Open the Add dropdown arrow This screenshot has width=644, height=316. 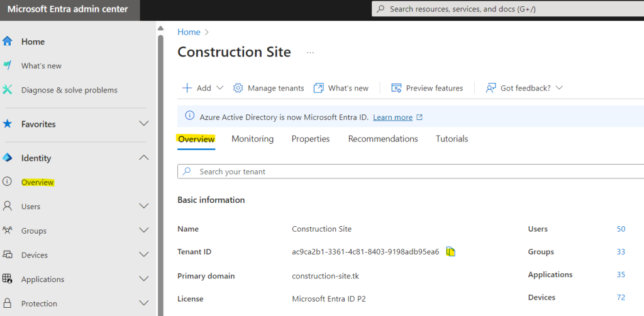[x=219, y=88]
